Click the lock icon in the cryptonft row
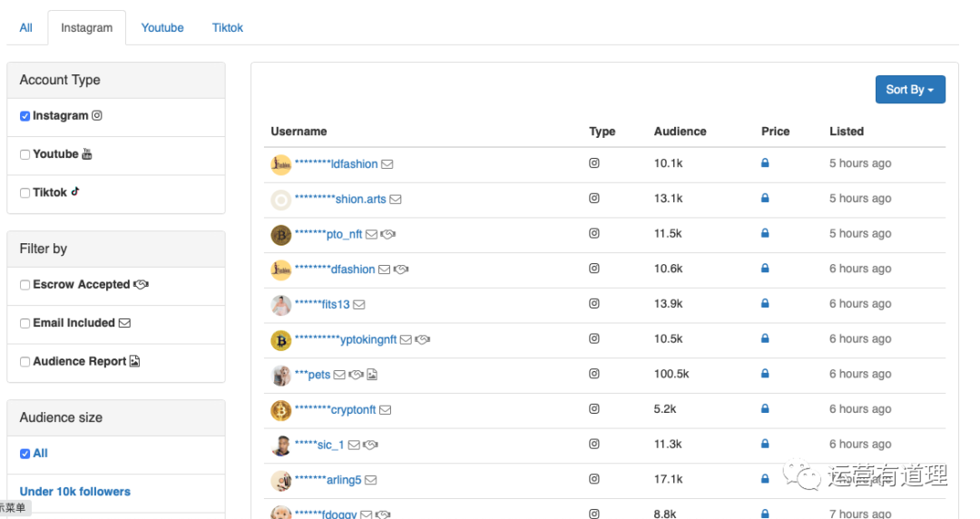 pos(765,409)
